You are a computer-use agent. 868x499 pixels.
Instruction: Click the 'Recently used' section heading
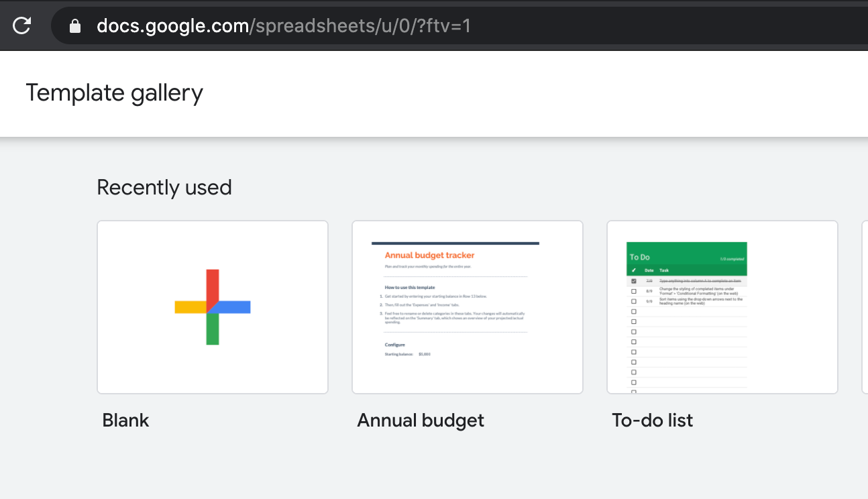(164, 187)
